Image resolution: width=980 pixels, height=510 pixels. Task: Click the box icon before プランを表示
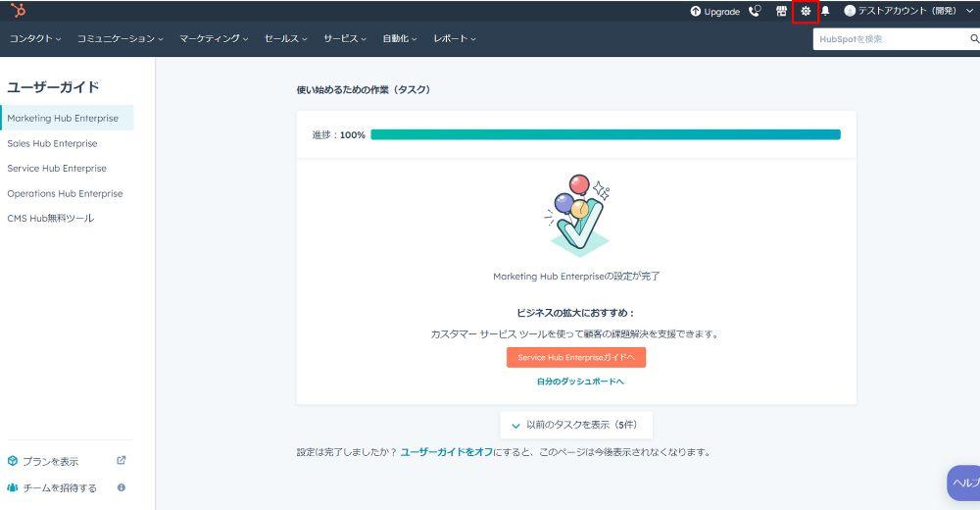pos(13,461)
